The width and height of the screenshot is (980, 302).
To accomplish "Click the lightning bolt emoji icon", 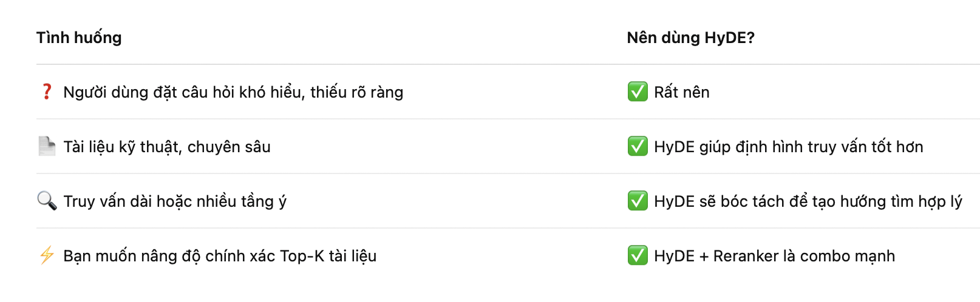I will (x=47, y=255).
